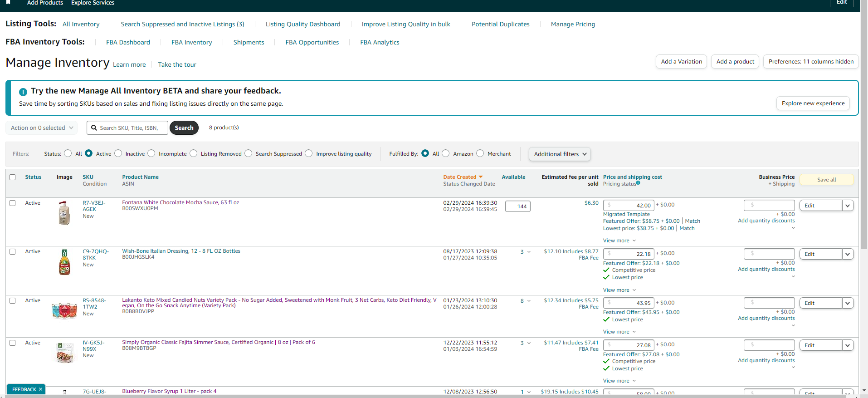The width and height of the screenshot is (868, 398).
Task: Open Search Suppressed and Inactive Listings (3)
Action: [x=183, y=25]
